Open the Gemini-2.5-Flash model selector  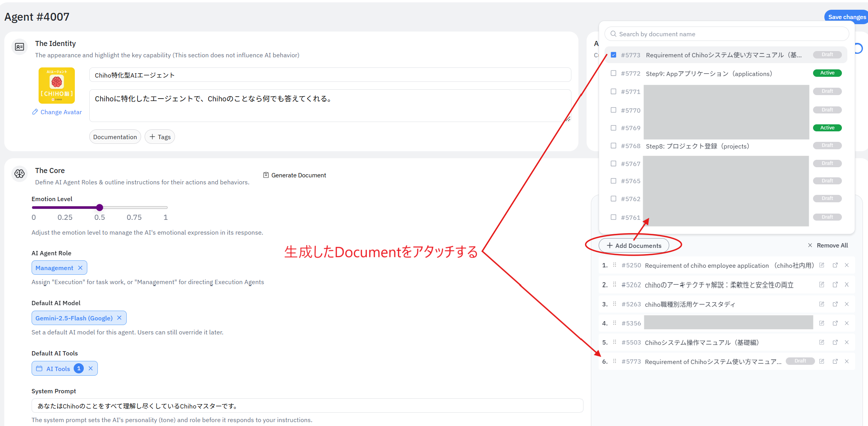[x=74, y=318]
